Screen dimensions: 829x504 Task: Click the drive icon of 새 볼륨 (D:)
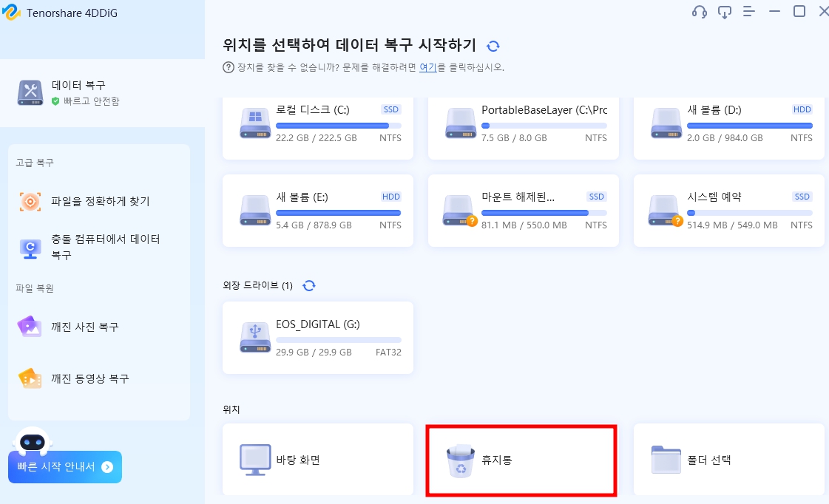tap(666, 123)
